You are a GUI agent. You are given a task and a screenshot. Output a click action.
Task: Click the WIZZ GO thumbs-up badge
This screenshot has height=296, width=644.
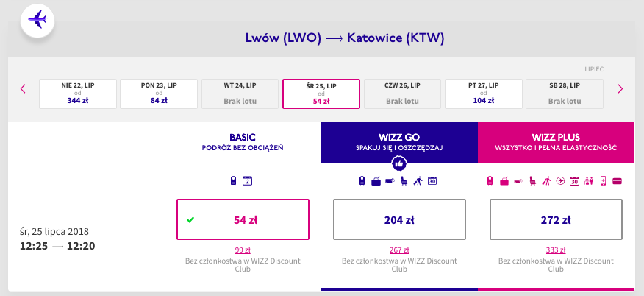[399, 163]
